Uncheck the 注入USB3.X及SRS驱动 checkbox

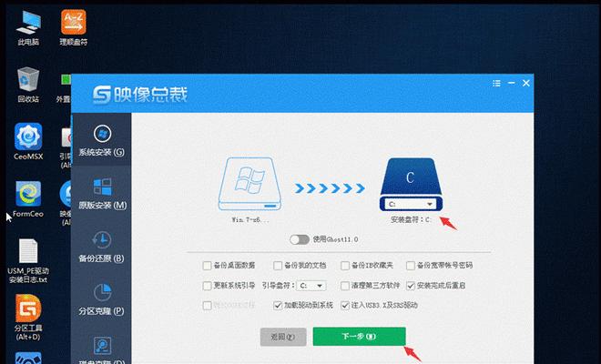[x=345, y=306]
